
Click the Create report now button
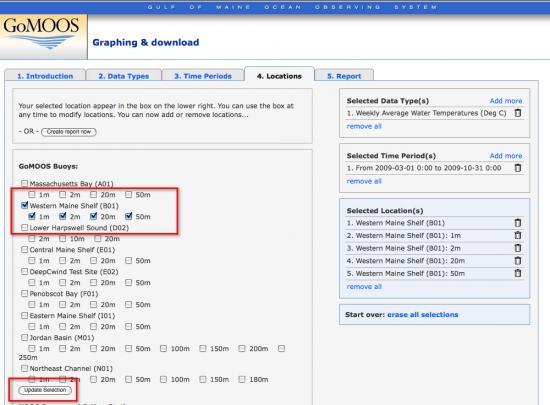(69, 132)
